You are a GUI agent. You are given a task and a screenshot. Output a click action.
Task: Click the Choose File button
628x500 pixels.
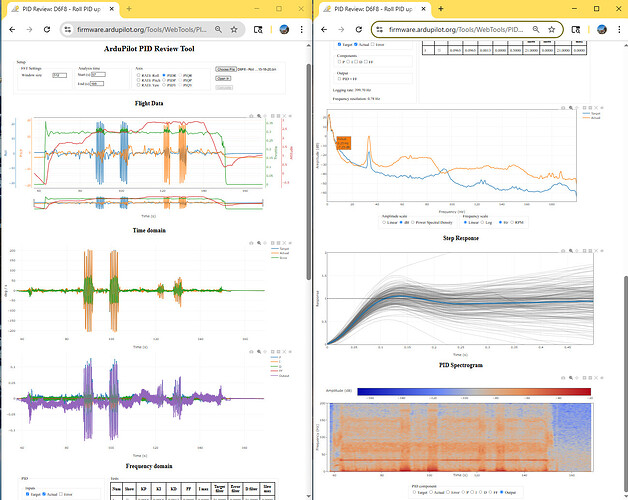click(226, 69)
